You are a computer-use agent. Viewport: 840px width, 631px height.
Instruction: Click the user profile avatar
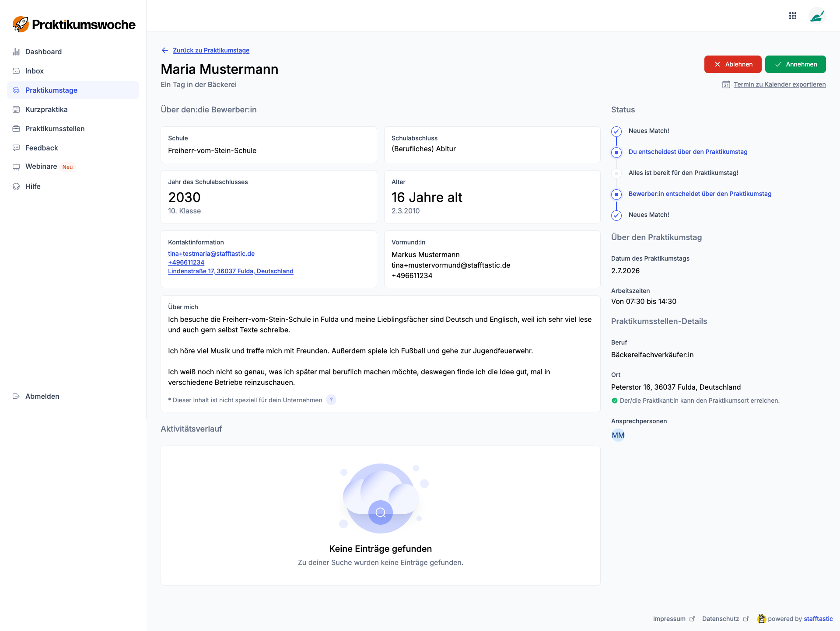816,17
